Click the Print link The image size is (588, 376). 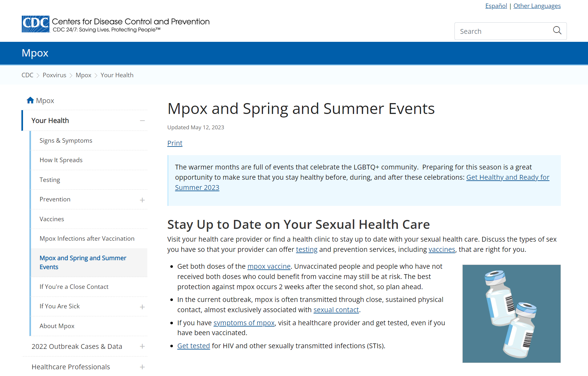(175, 143)
